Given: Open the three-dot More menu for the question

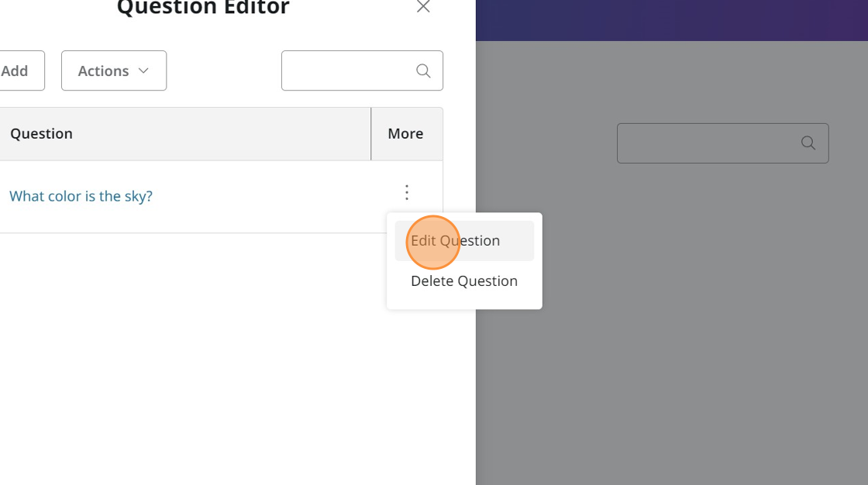Looking at the screenshot, I should point(406,192).
